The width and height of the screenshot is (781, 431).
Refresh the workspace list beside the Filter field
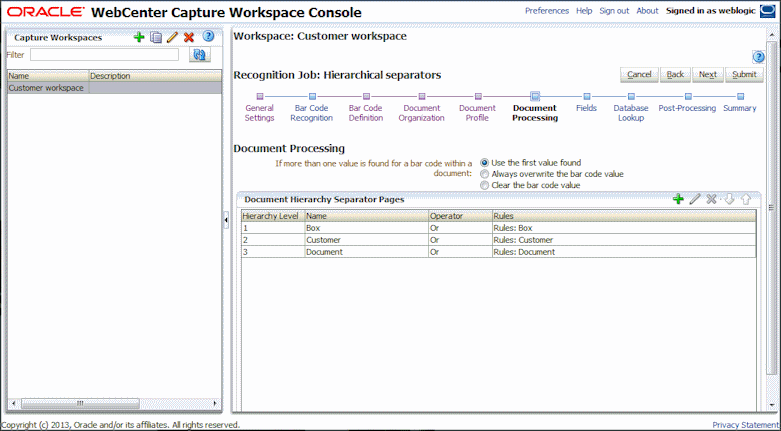[200, 55]
